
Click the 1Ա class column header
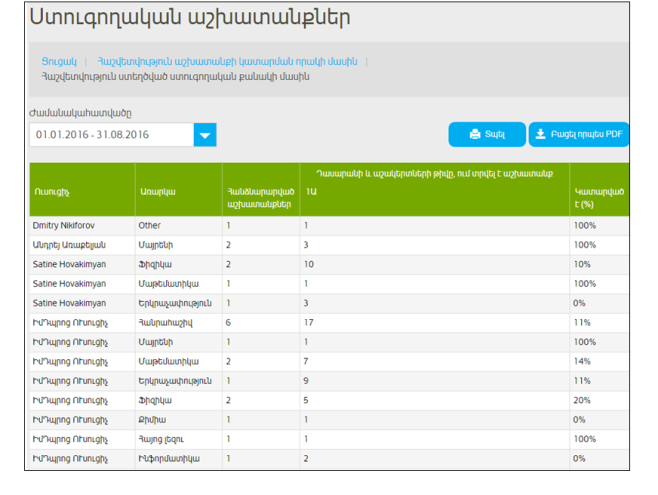pyautogui.click(x=311, y=192)
